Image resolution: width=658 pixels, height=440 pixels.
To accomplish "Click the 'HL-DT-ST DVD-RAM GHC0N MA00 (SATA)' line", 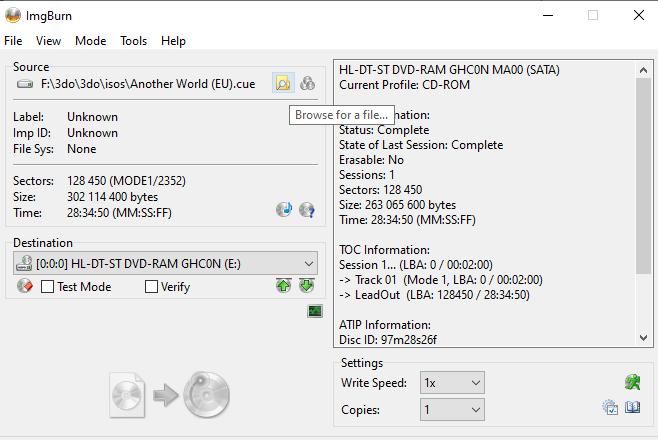I will 449,70.
